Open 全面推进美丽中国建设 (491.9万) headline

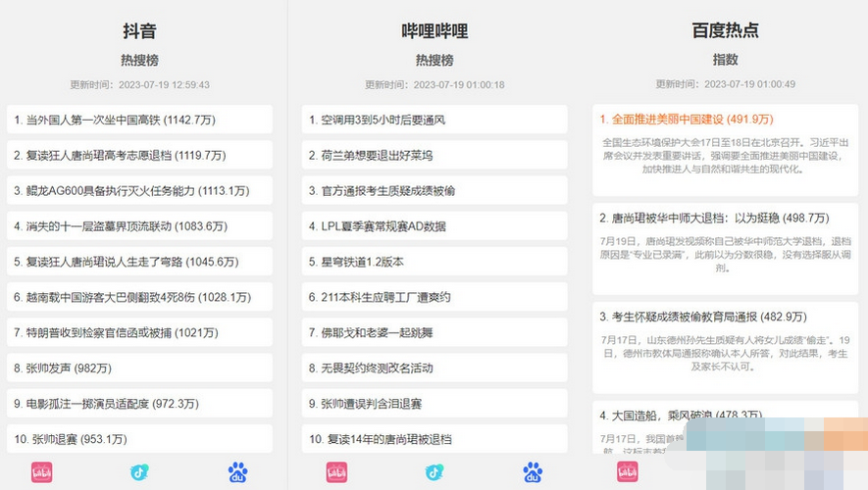point(687,119)
